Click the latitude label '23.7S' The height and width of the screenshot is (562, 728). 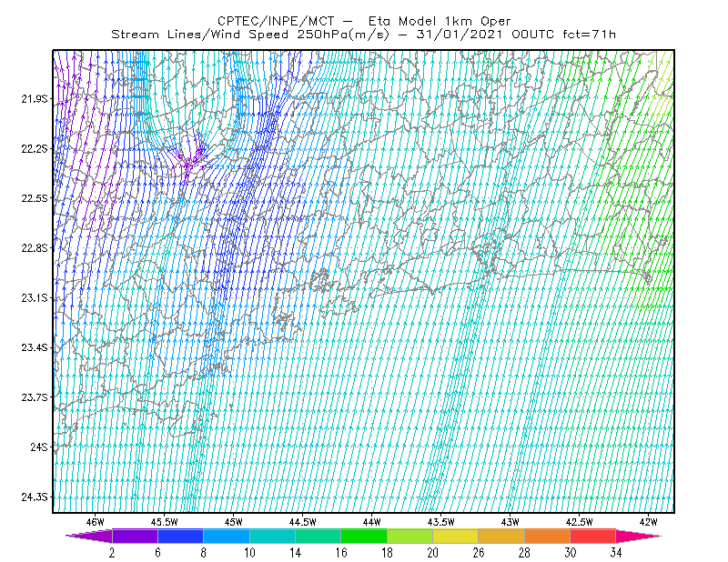tap(35, 397)
